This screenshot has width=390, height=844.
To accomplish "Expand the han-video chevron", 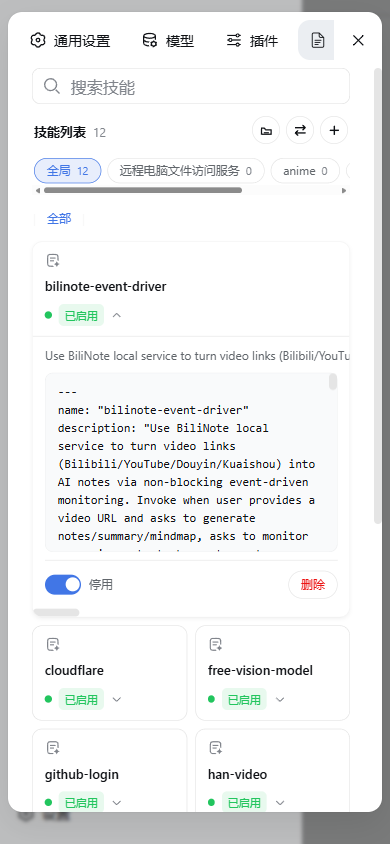I will (280, 803).
